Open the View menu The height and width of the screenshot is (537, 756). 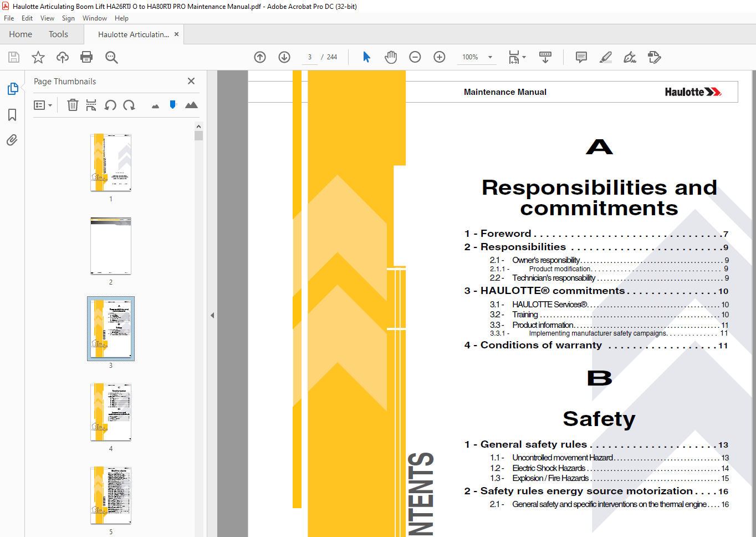pyautogui.click(x=47, y=18)
